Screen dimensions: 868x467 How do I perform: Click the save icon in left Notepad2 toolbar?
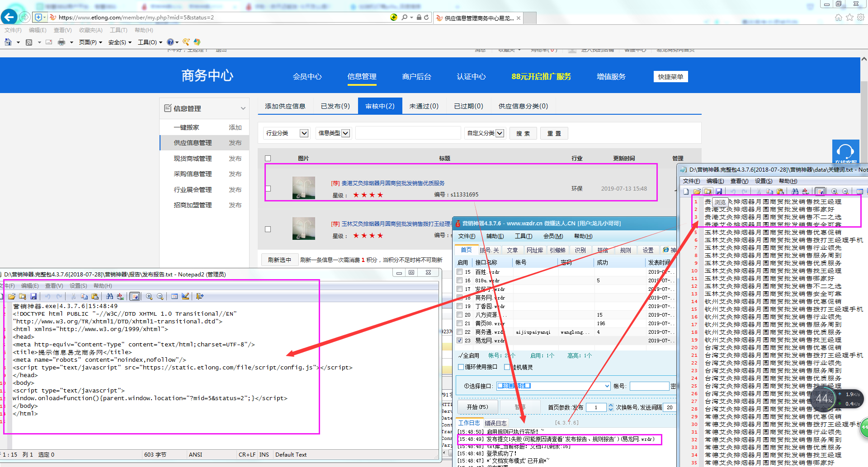pos(33,296)
